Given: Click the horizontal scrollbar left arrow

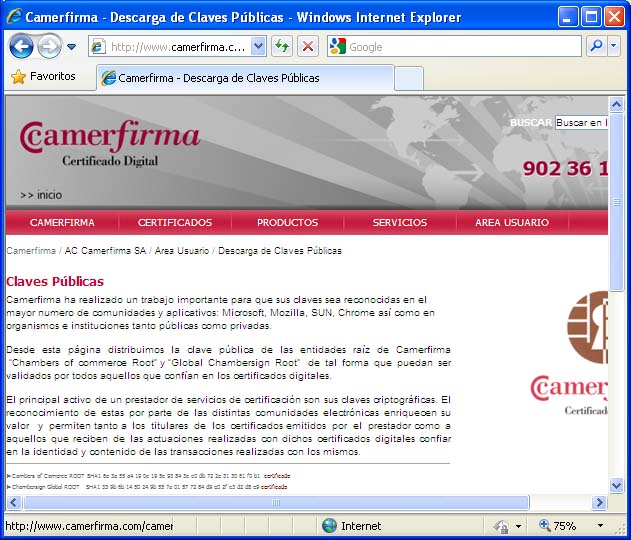Looking at the screenshot, I should [13, 503].
